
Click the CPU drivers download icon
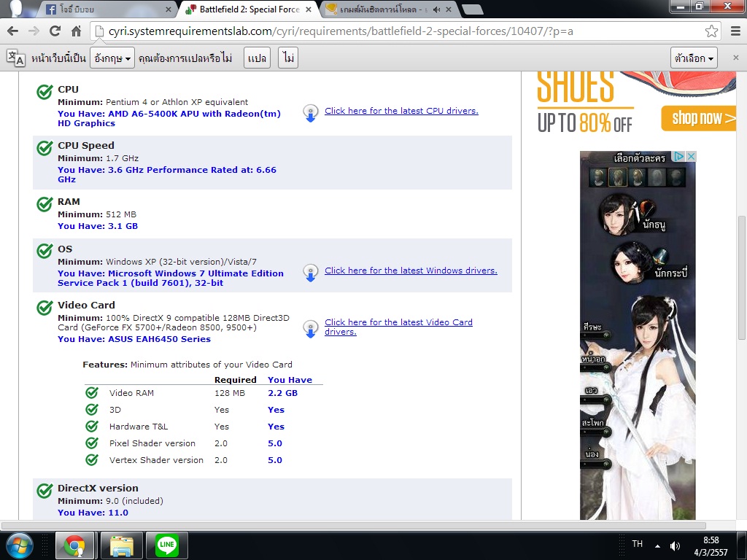(x=311, y=113)
